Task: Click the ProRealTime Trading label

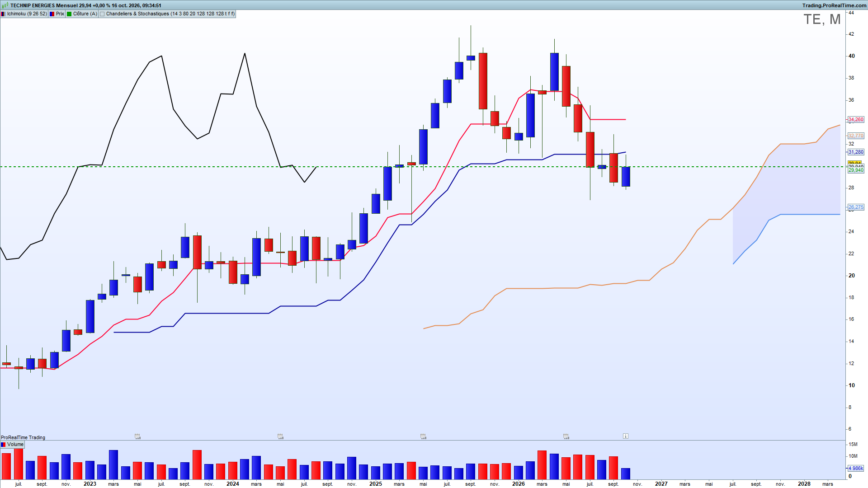Action: [23, 437]
